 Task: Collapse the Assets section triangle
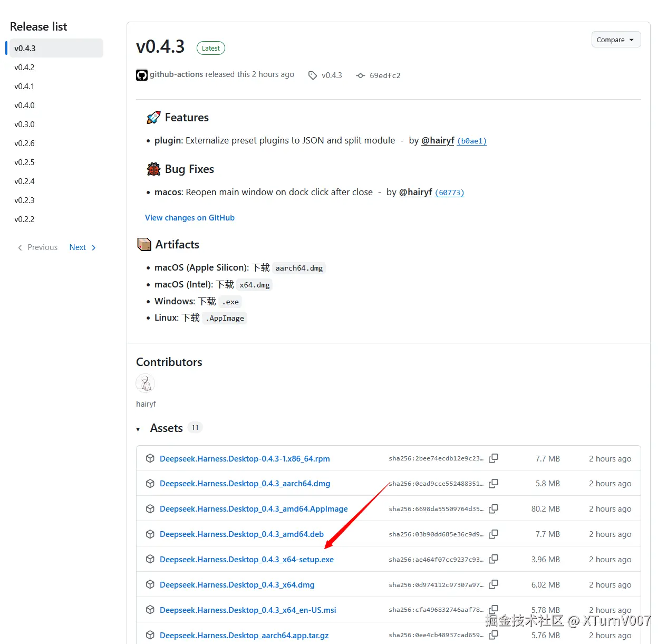(138, 429)
